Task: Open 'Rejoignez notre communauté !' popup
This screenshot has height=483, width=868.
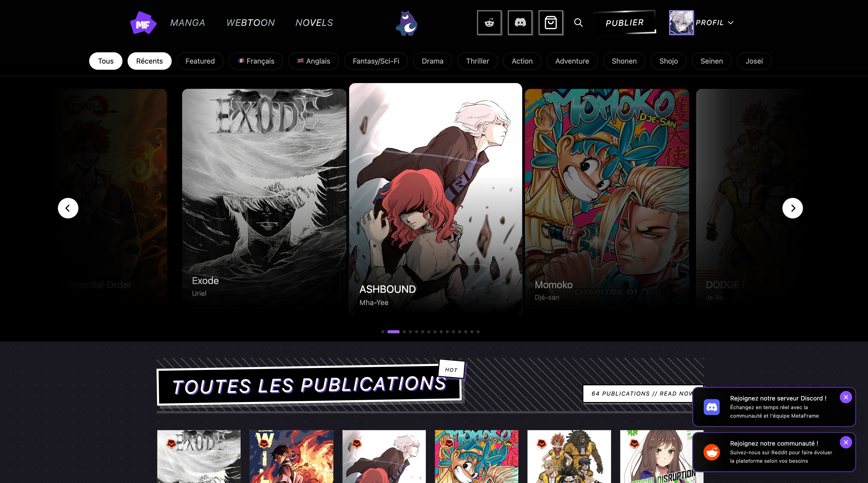Action: 774,452
